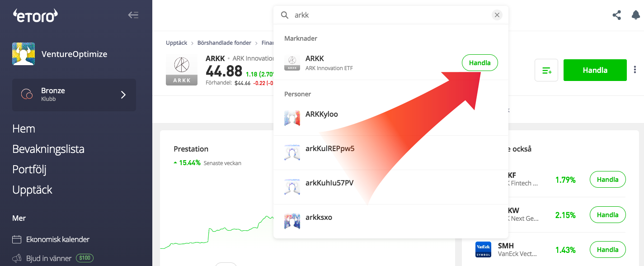Open the three-dot more options menu
This screenshot has width=644, height=266.
(x=635, y=70)
